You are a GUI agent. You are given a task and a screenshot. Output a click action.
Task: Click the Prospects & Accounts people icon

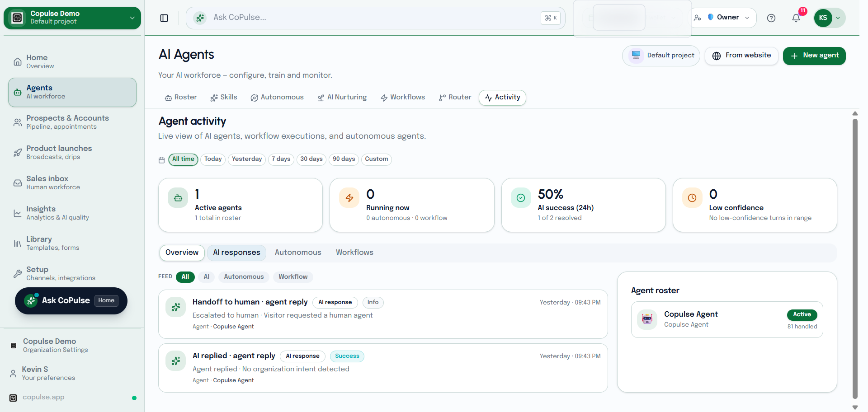point(18,122)
